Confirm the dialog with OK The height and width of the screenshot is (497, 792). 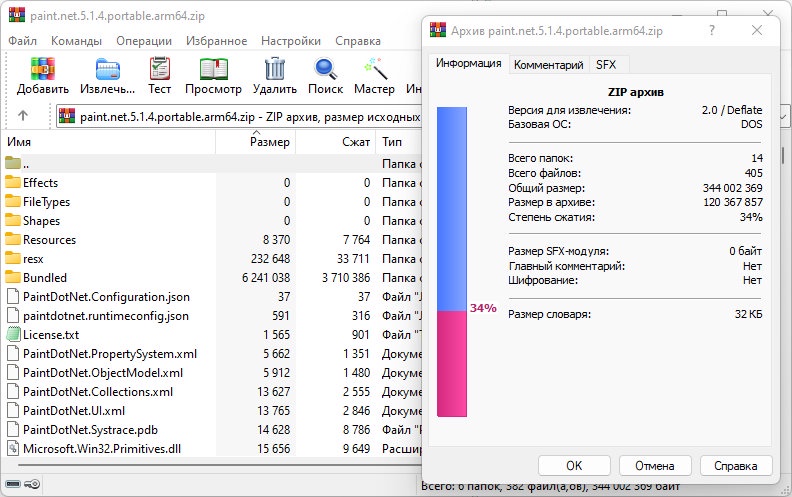[x=574, y=465]
